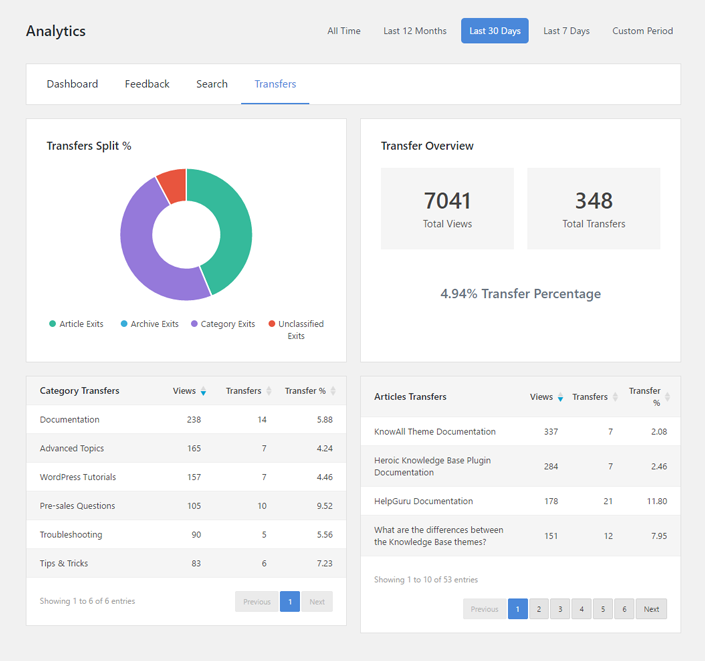Click sort icon beside Articles Transfers column
705x661 pixels.
click(615, 397)
